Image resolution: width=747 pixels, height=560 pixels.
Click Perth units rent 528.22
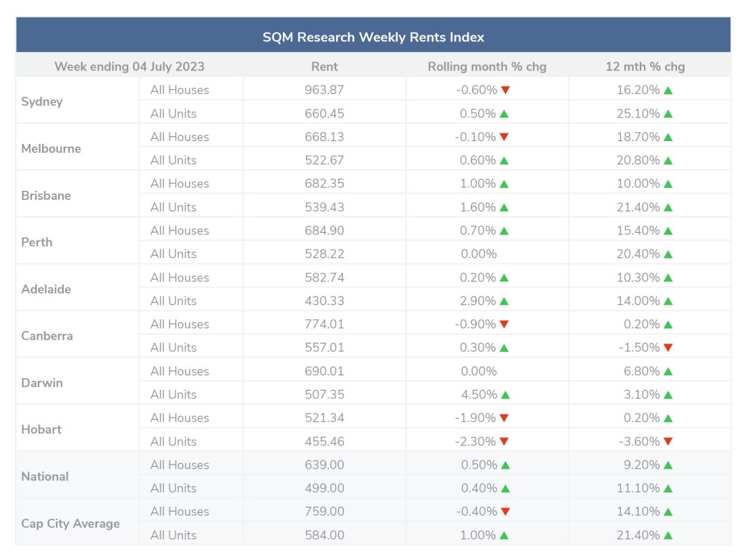(324, 254)
